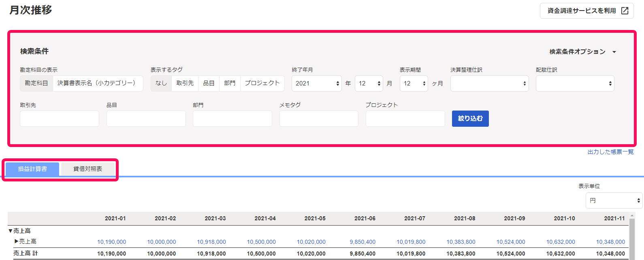Click the 2021-06 column header

click(x=365, y=218)
